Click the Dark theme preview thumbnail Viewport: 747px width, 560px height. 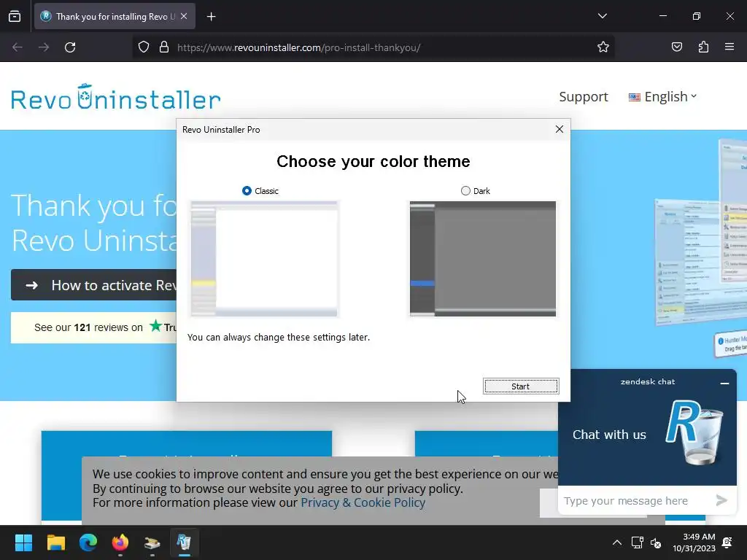tap(483, 259)
